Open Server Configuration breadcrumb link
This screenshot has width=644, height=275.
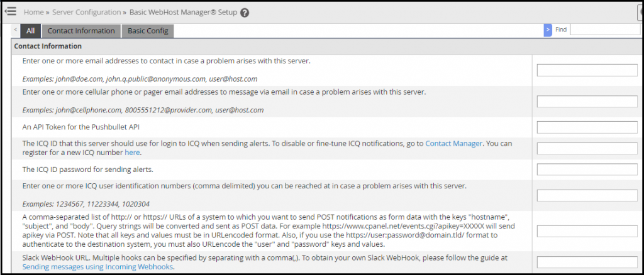87,13
